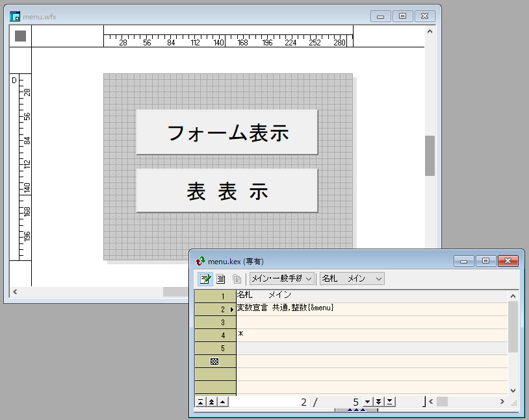The image size is (529, 420).
Task: Select row 2 header in menu.kex
Action: pos(215,310)
